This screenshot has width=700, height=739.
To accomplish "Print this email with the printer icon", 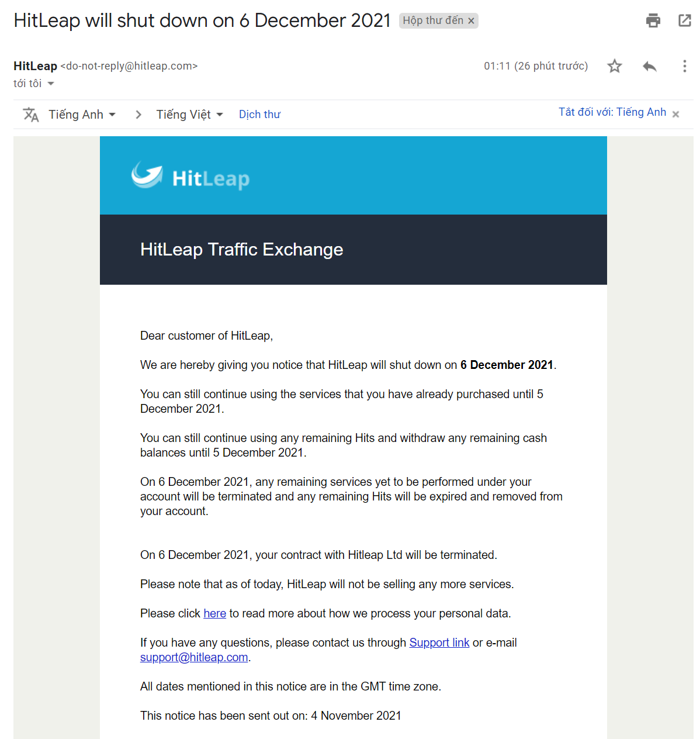I will [x=653, y=20].
